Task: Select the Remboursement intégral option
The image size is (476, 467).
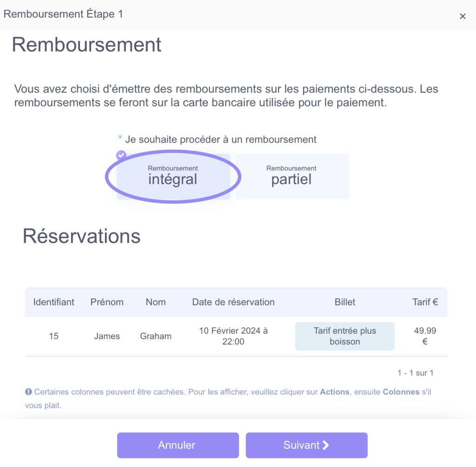Action: click(173, 177)
